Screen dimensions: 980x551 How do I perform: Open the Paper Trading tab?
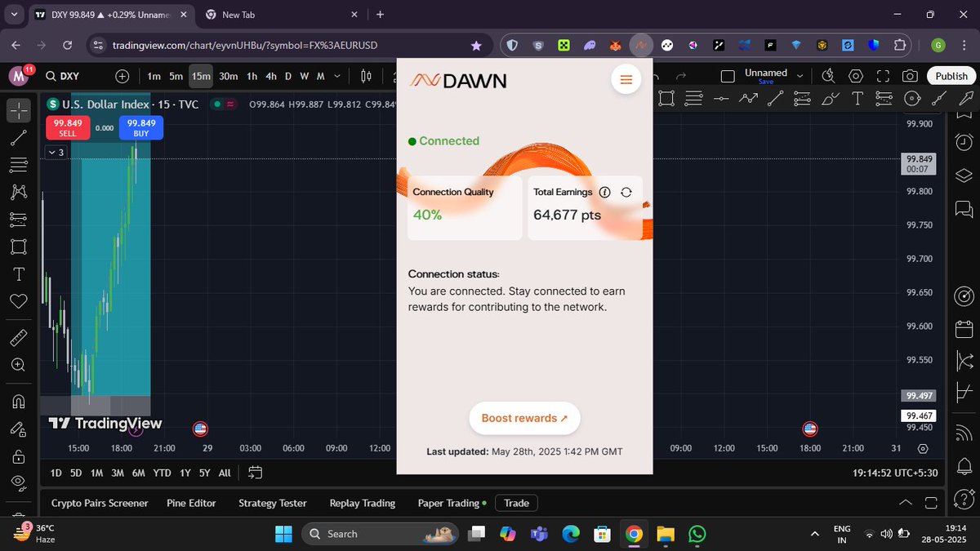pos(452,503)
